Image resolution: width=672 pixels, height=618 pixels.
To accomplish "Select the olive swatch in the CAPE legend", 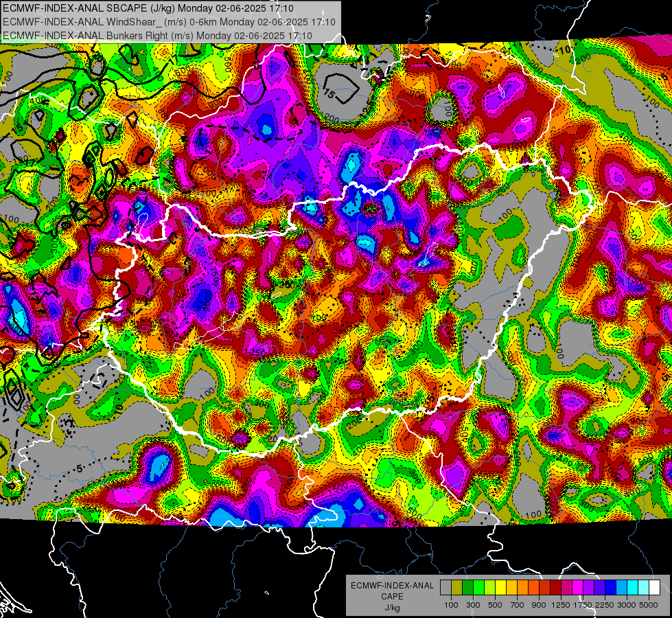I will (x=456, y=587).
